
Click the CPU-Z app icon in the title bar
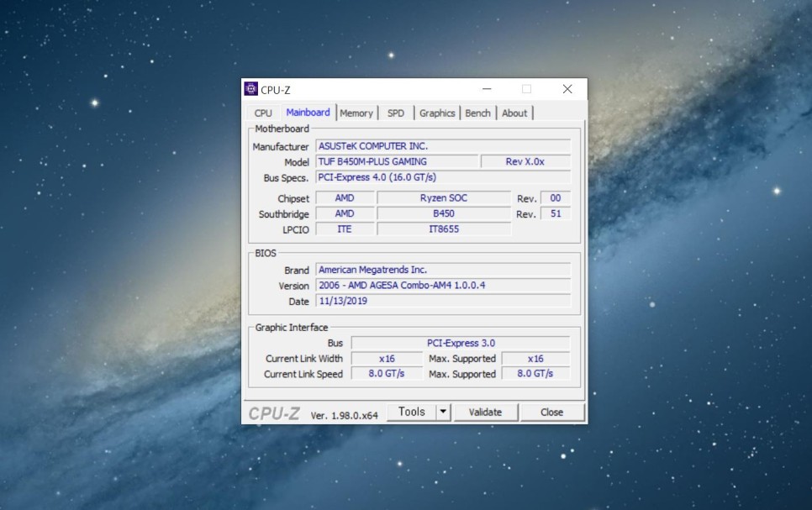(251, 89)
